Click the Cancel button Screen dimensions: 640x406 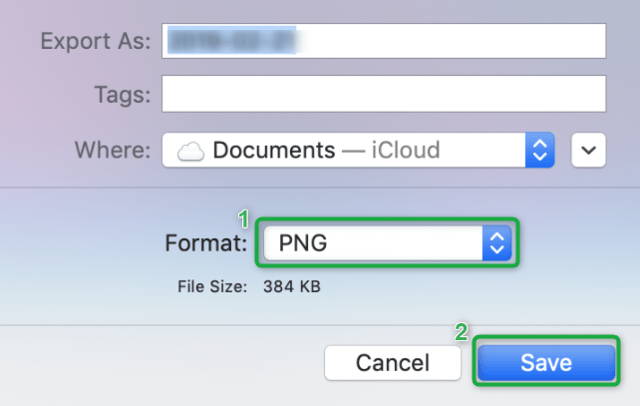[x=393, y=363]
